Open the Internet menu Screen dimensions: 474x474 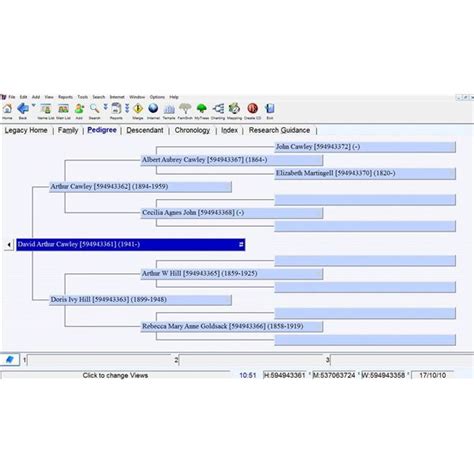tap(117, 97)
